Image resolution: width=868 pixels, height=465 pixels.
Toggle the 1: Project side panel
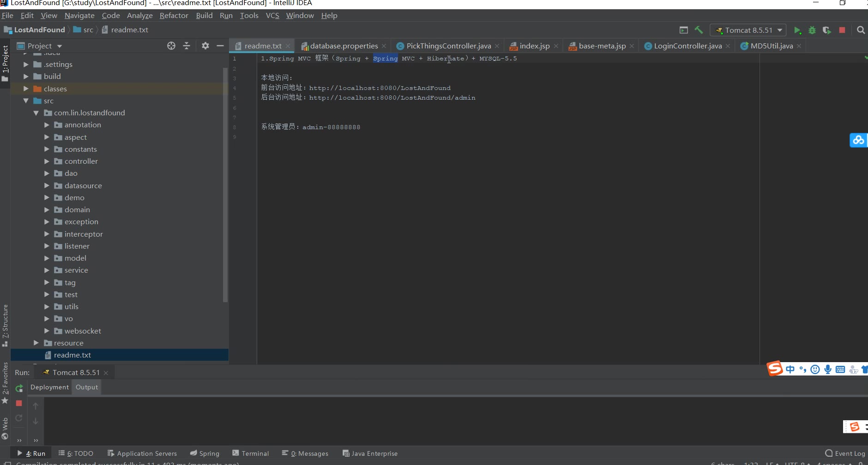coord(5,64)
